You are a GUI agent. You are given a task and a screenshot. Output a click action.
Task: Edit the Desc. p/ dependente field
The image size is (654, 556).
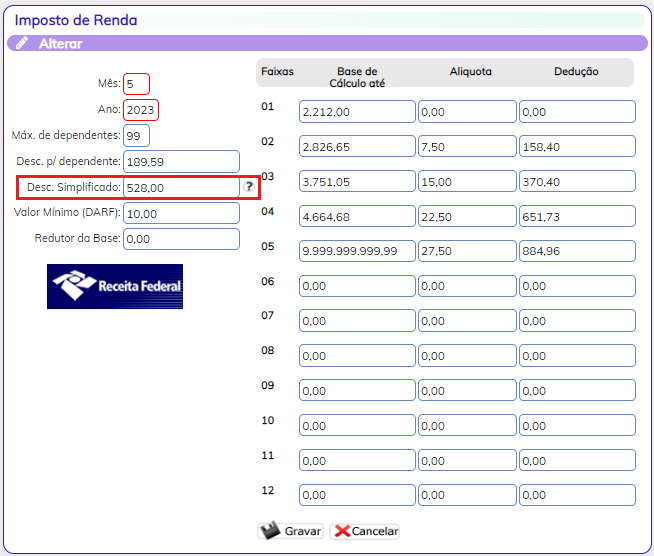point(181,161)
